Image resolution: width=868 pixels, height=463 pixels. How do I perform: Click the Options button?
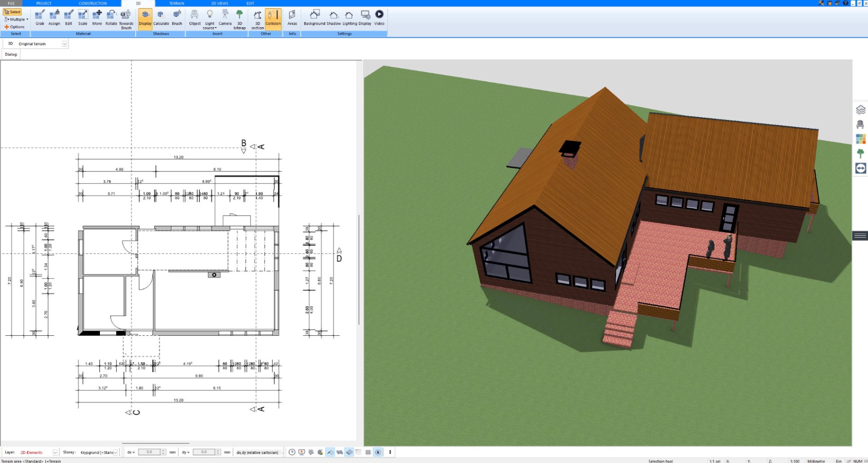(14, 27)
